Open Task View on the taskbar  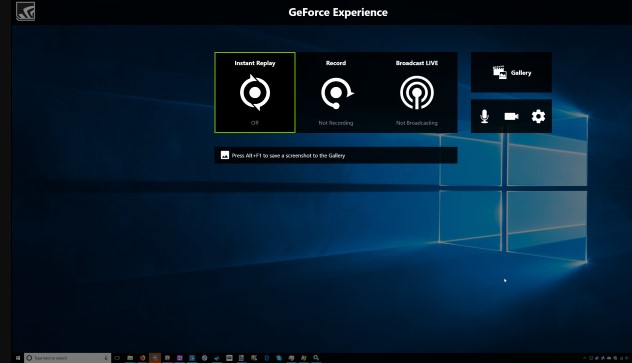coord(117,358)
